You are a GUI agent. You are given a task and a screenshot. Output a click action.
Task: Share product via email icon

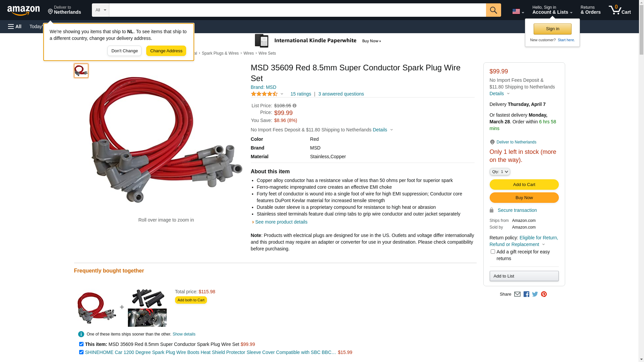pos(517,294)
